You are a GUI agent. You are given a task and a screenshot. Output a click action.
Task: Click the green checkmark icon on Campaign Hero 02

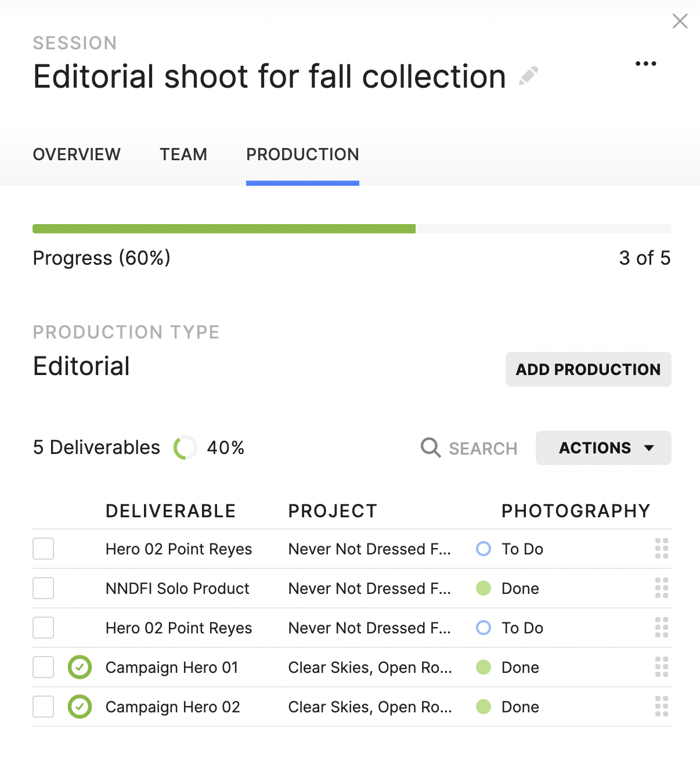click(80, 707)
